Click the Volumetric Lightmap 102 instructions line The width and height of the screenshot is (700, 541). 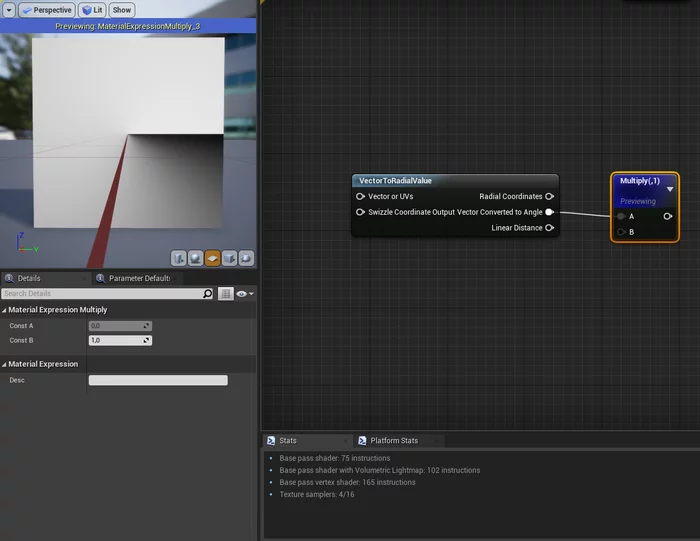click(379, 470)
